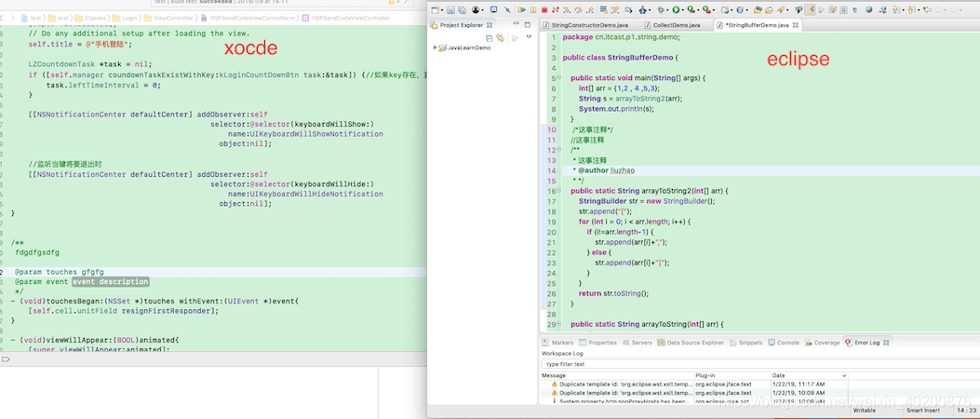
Task: Open the Properties tab
Action: (x=598, y=343)
